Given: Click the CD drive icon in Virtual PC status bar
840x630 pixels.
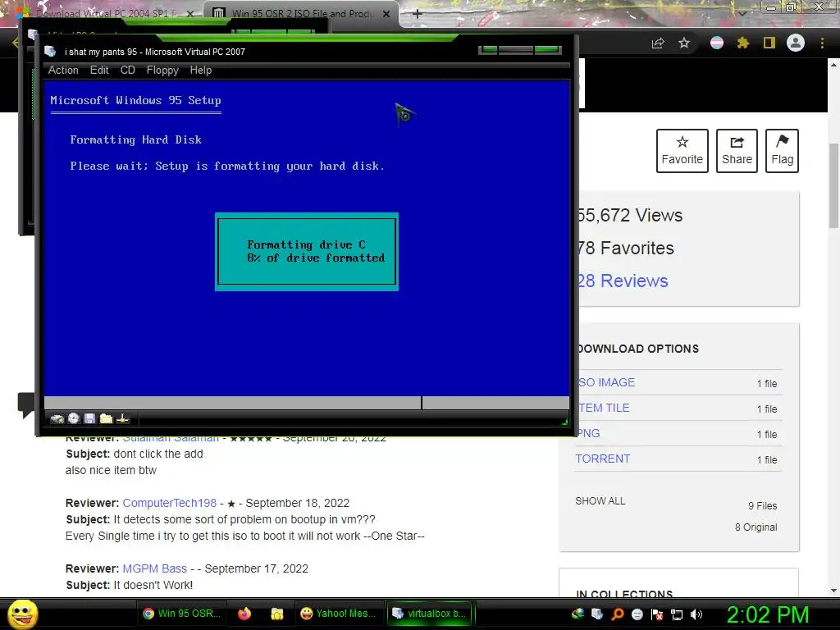Looking at the screenshot, I should tap(74, 418).
